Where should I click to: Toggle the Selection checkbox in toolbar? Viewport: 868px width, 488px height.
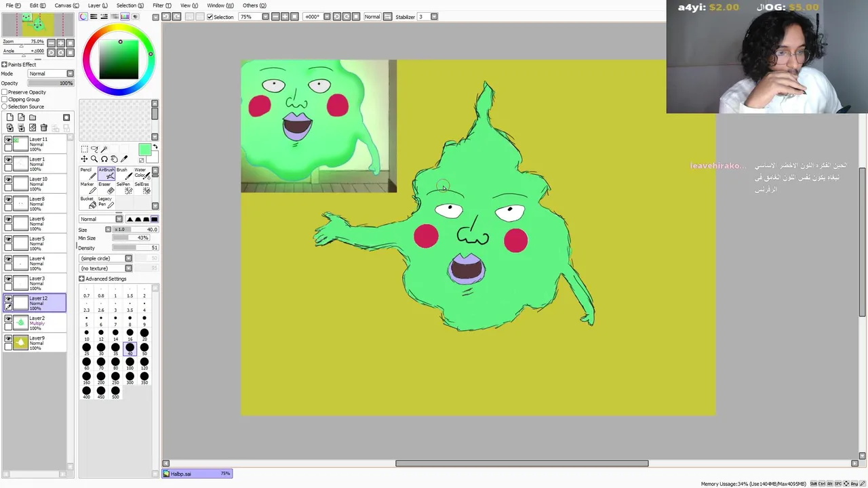point(210,17)
